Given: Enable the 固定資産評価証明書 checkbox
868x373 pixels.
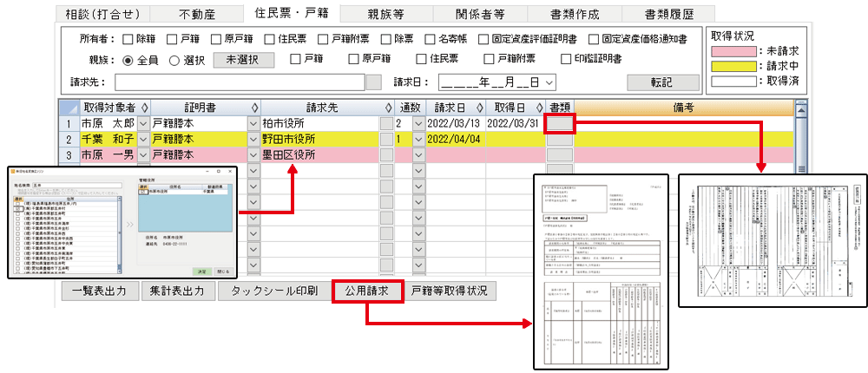Looking at the screenshot, I should click(x=482, y=39).
